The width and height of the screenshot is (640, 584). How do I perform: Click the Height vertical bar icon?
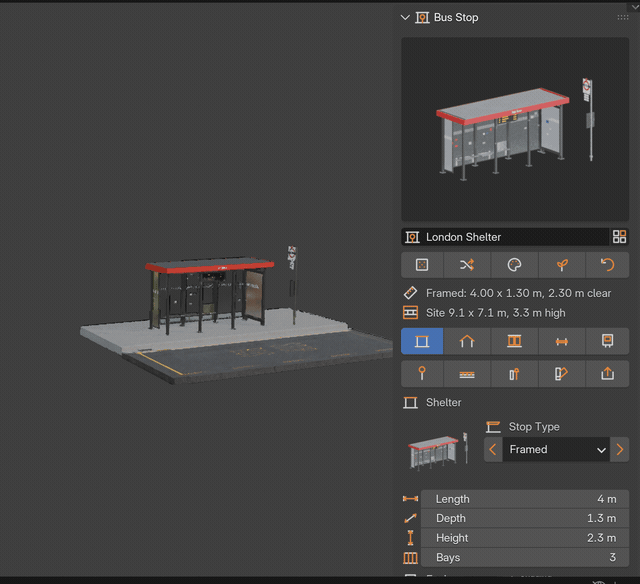point(410,538)
